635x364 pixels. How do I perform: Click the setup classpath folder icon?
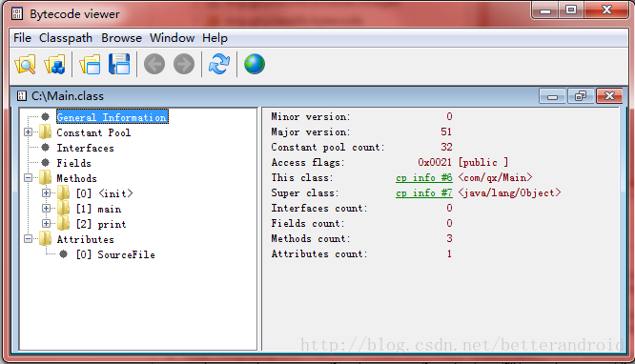pyautogui.click(x=54, y=65)
